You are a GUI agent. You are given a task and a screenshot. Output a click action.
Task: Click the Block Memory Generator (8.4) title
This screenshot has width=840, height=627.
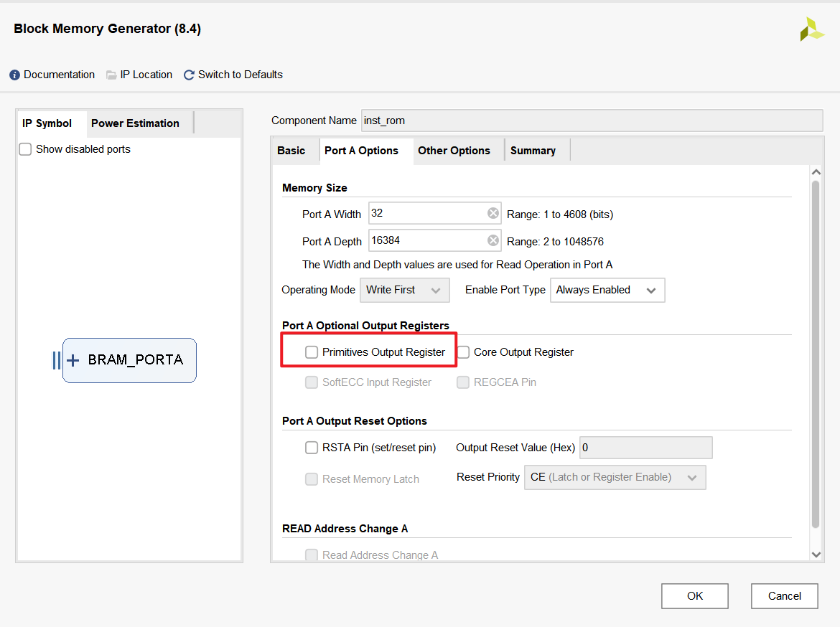(107, 29)
